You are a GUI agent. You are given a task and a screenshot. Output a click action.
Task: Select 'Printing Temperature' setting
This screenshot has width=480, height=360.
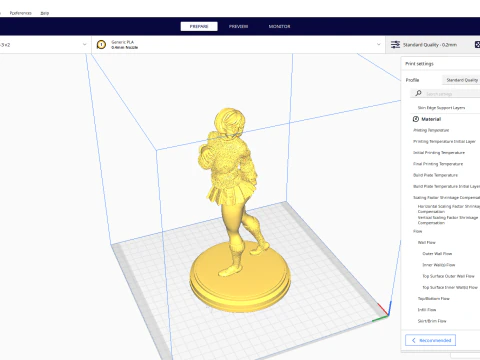coord(431,130)
